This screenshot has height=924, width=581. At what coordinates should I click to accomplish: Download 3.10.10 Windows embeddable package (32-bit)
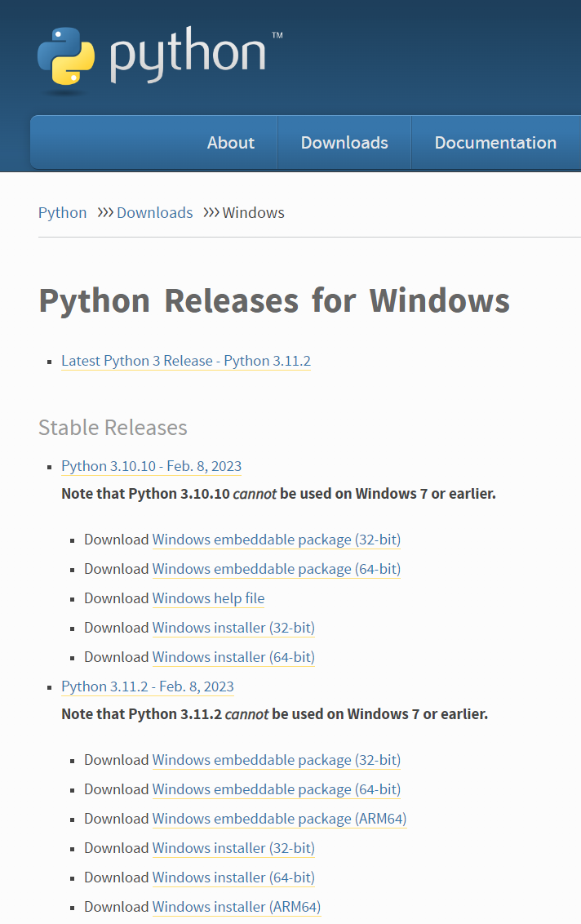(277, 540)
